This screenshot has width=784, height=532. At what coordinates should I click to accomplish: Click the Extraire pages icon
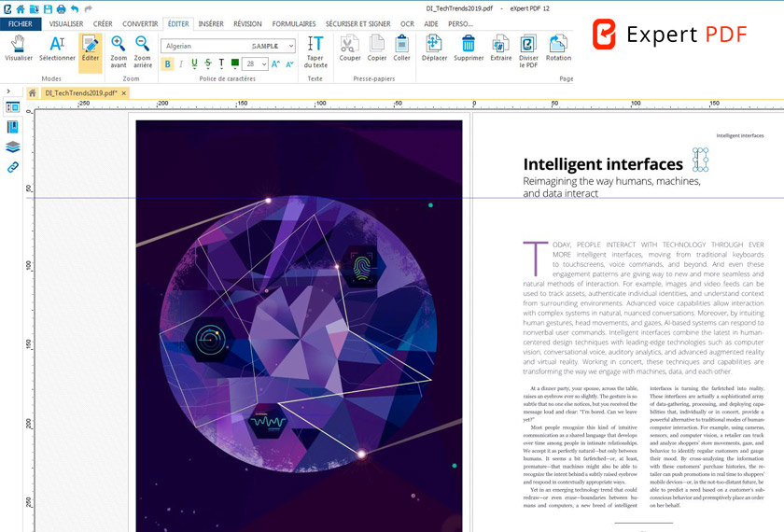point(500,49)
